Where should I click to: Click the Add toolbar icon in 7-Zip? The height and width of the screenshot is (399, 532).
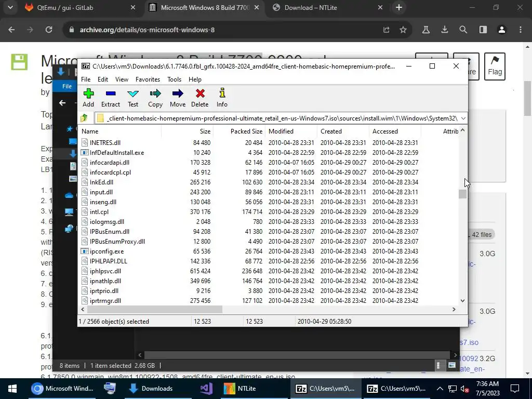[88, 98]
